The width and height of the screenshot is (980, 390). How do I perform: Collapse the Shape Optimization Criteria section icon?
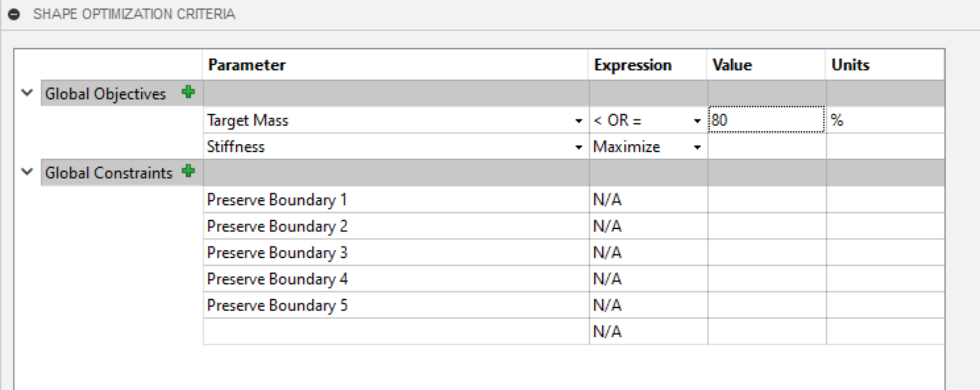coord(14,14)
